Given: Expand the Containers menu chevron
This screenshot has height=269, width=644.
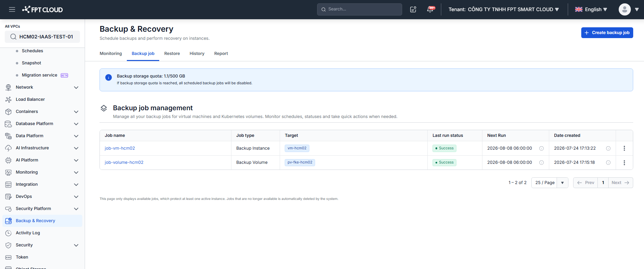Looking at the screenshot, I should [76, 112].
